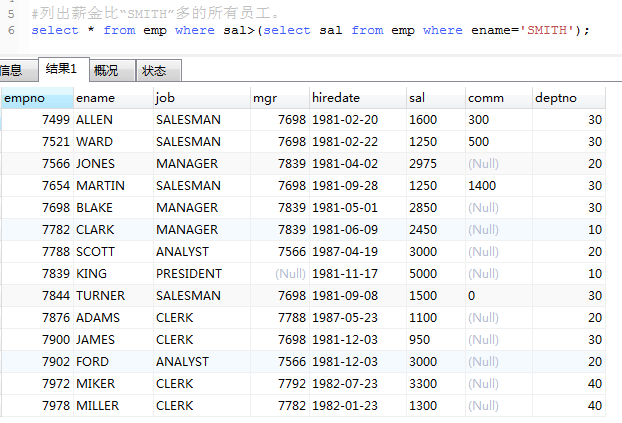The height and width of the screenshot is (423, 622).
Task: Click comm value 300
Action: 499,120
